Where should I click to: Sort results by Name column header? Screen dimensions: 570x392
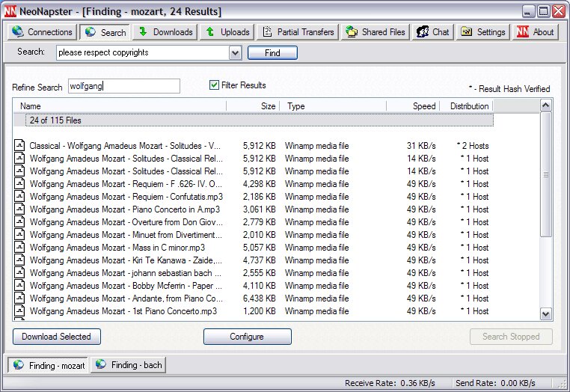tap(120, 106)
